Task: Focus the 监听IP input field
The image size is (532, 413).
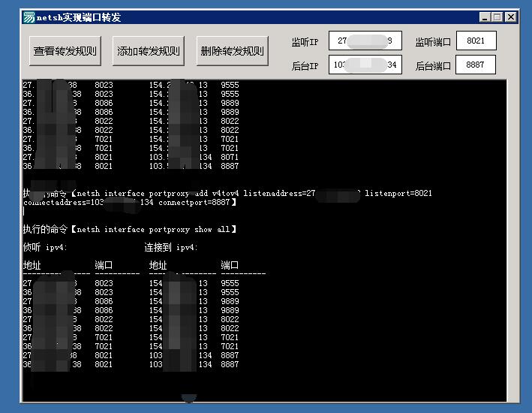Action: pyautogui.click(x=365, y=41)
